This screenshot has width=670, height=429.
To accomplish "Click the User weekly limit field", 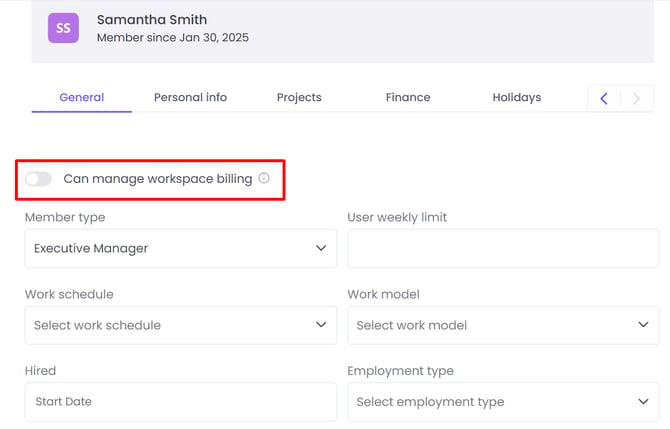I will [x=502, y=248].
